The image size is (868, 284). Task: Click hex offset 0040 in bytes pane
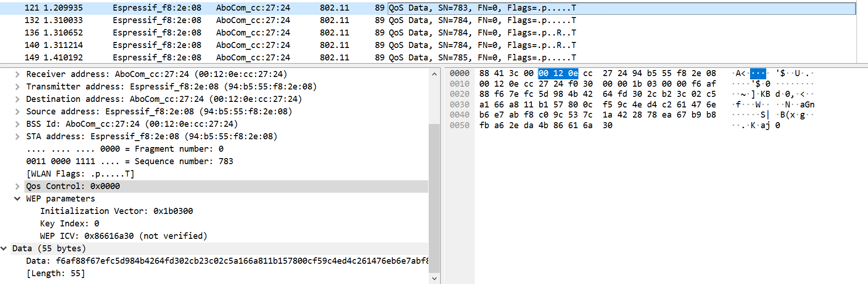coord(460,115)
